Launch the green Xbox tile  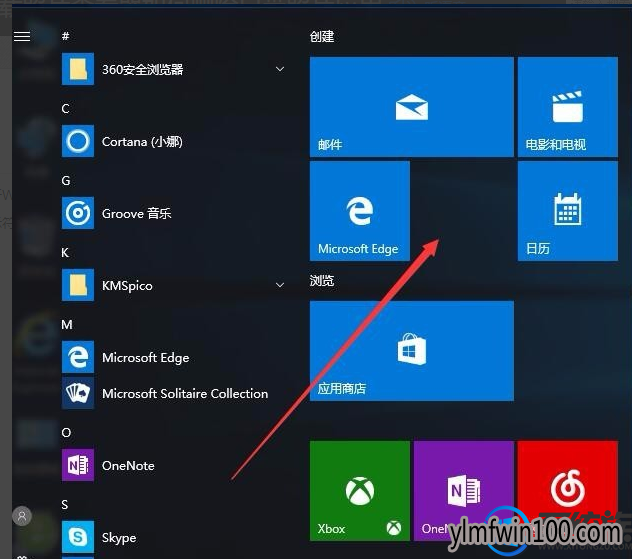(360, 490)
